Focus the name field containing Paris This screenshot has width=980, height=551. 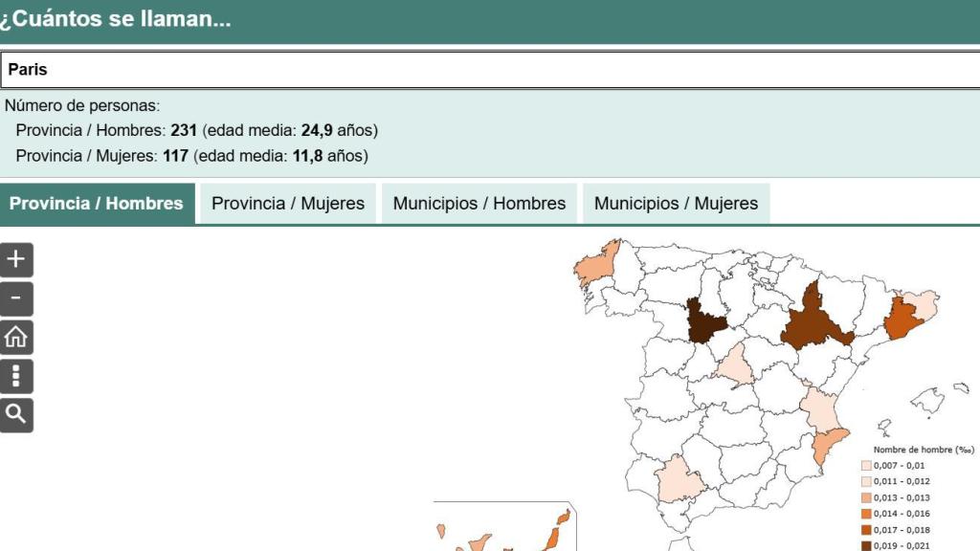(x=490, y=70)
